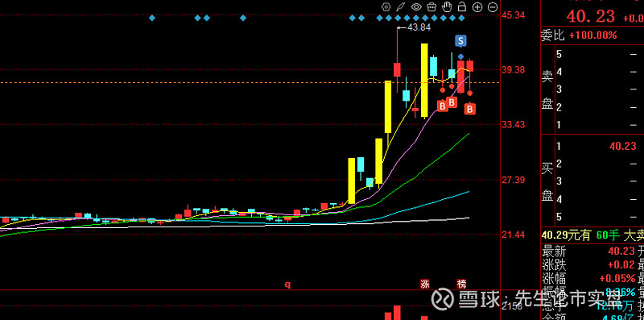Screen dimensions: 644x320
Task: Click the leftmost B buy marker
Action: pos(442,106)
